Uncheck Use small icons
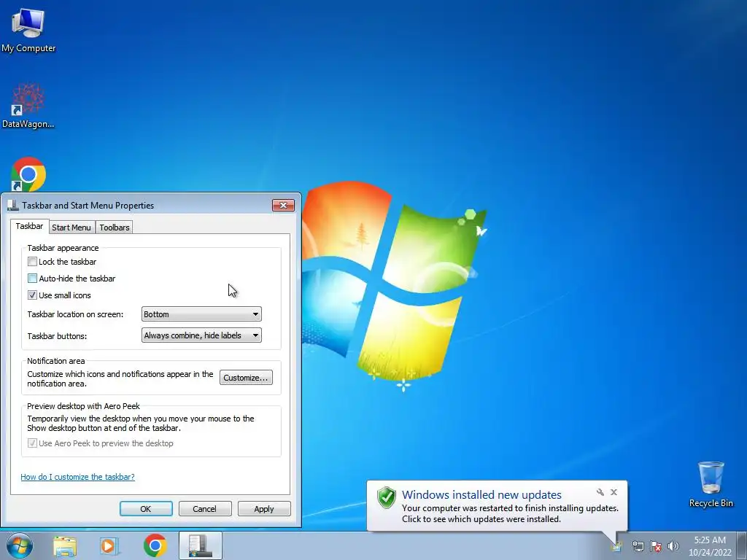 [x=32, y=295]
